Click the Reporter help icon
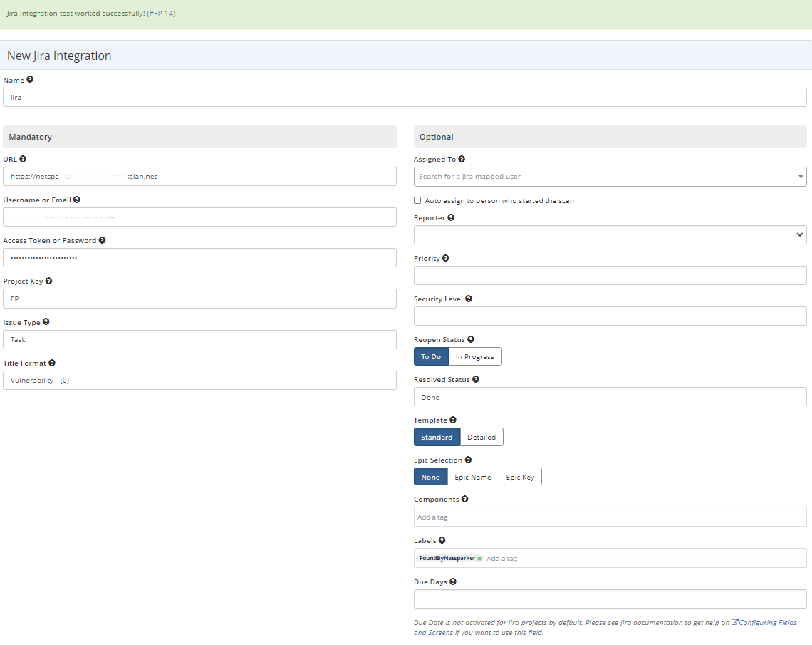Image resolution: width=812 pixels, height=645 pixels. tap(451, 217)
